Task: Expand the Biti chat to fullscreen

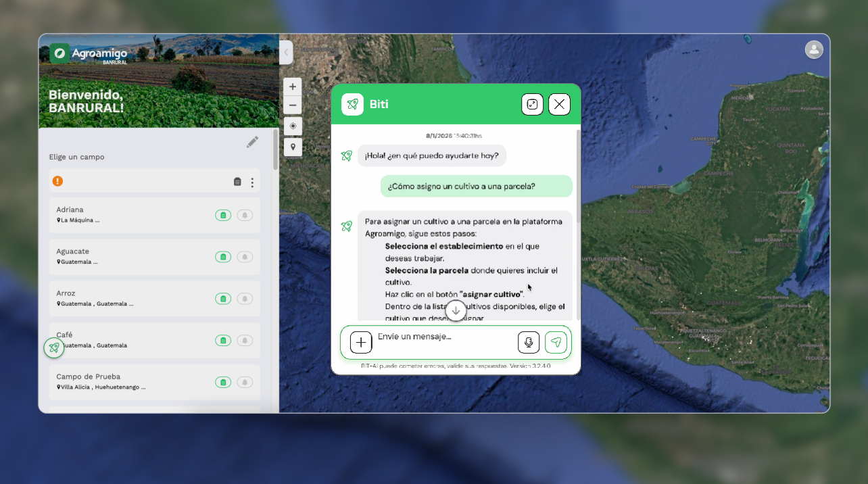Action: pos(532,104)
